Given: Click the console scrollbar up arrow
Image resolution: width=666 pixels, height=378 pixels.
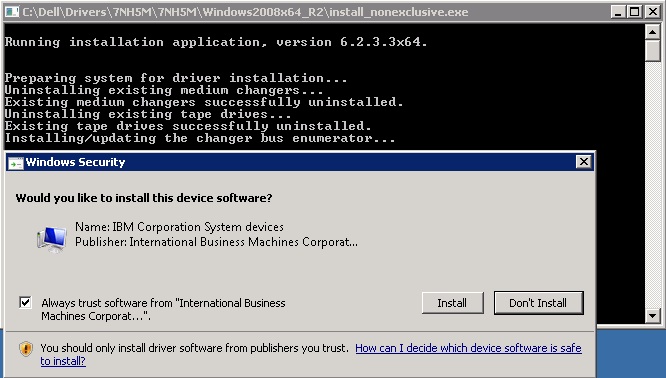Looking at the screenshot, I should tap(652, 31).
